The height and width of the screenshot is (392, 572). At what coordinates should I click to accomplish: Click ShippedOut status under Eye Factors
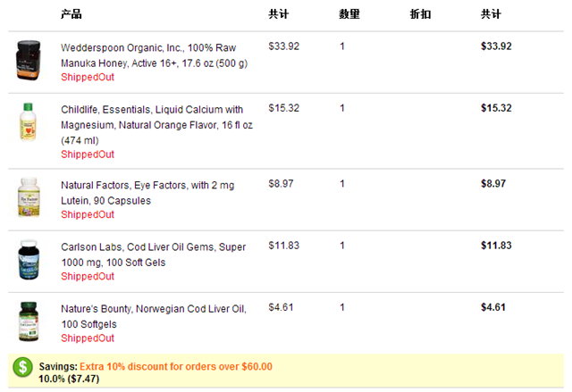point(88,214)
